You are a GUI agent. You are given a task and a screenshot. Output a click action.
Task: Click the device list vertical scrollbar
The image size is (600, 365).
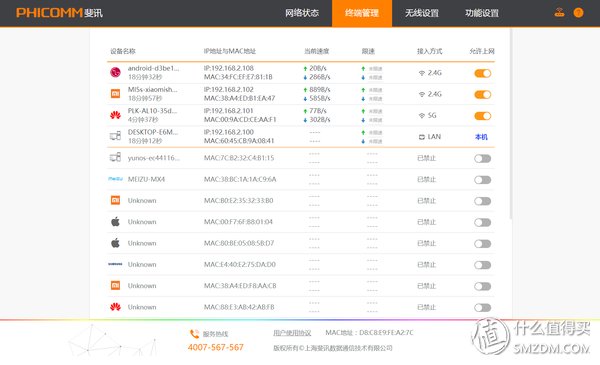511,124
